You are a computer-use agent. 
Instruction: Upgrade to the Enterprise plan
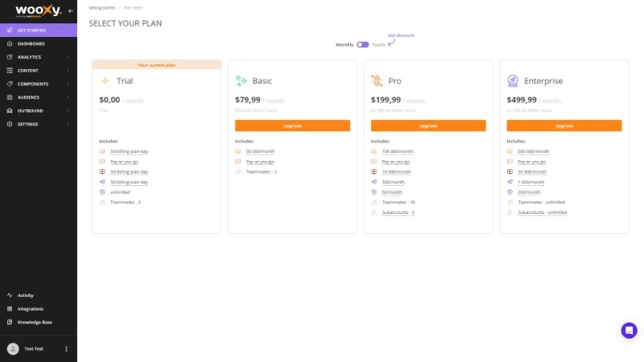click(563, 125)
